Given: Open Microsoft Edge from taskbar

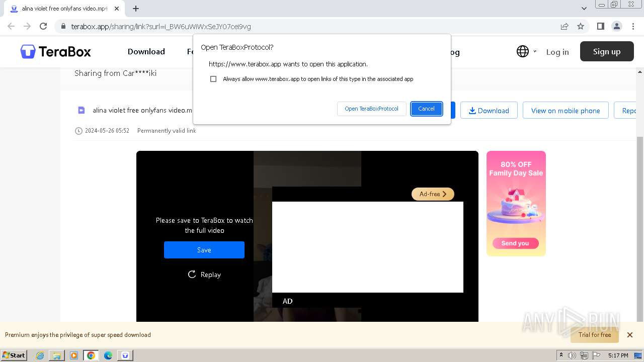Looking at the screenshot, I should 108,355.
